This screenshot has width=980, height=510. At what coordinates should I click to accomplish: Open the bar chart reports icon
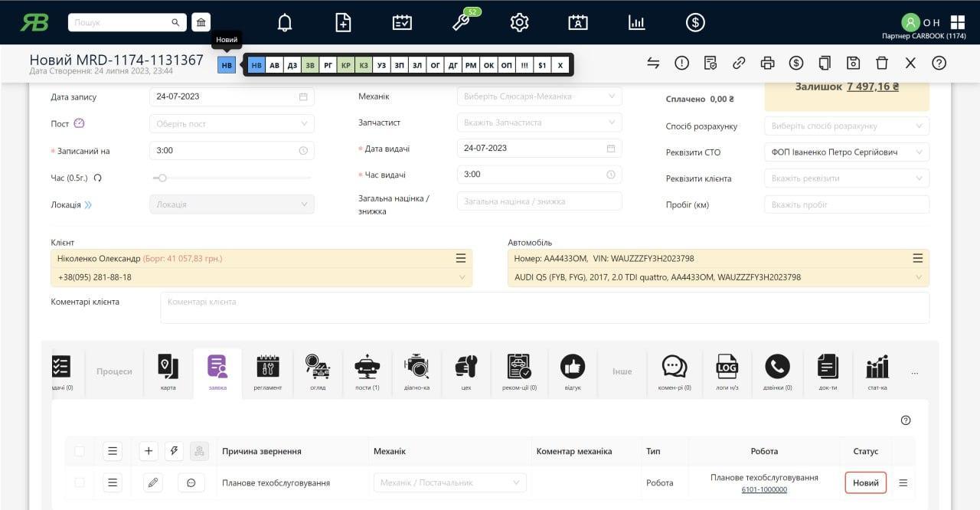636,22
